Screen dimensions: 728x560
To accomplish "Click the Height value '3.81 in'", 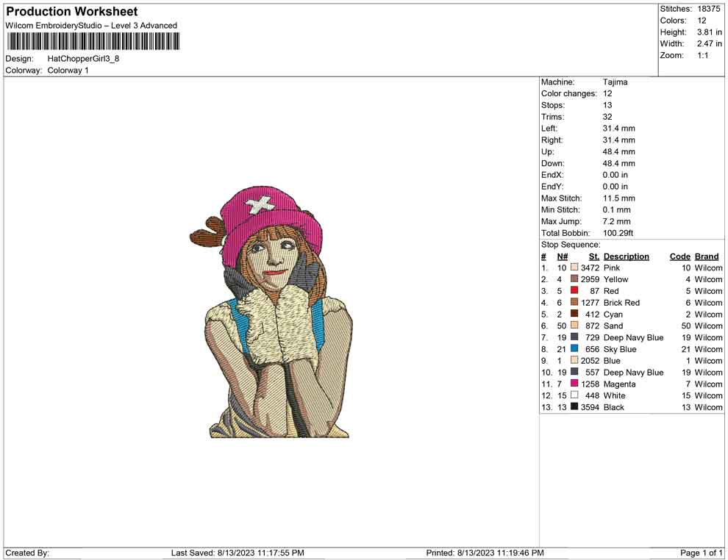I will (709, 32).
